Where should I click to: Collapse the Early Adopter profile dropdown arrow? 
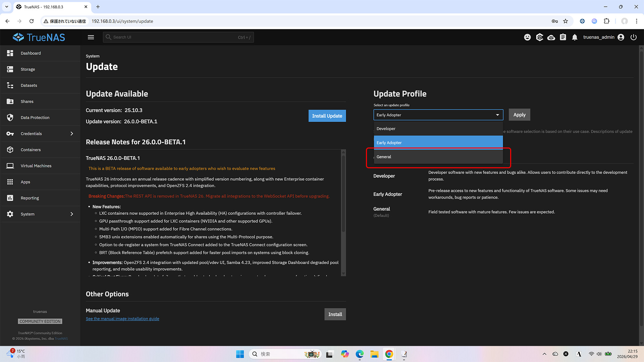point(497,115)
